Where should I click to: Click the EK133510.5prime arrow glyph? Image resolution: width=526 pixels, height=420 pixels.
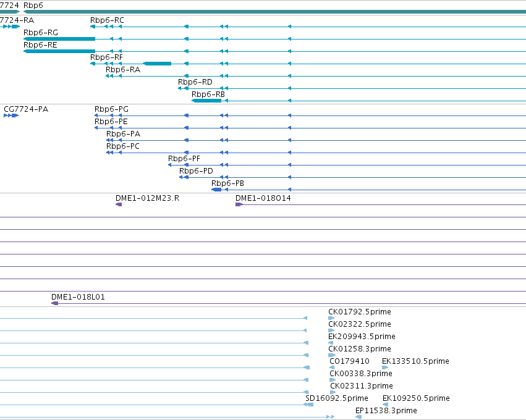[385, 367]
